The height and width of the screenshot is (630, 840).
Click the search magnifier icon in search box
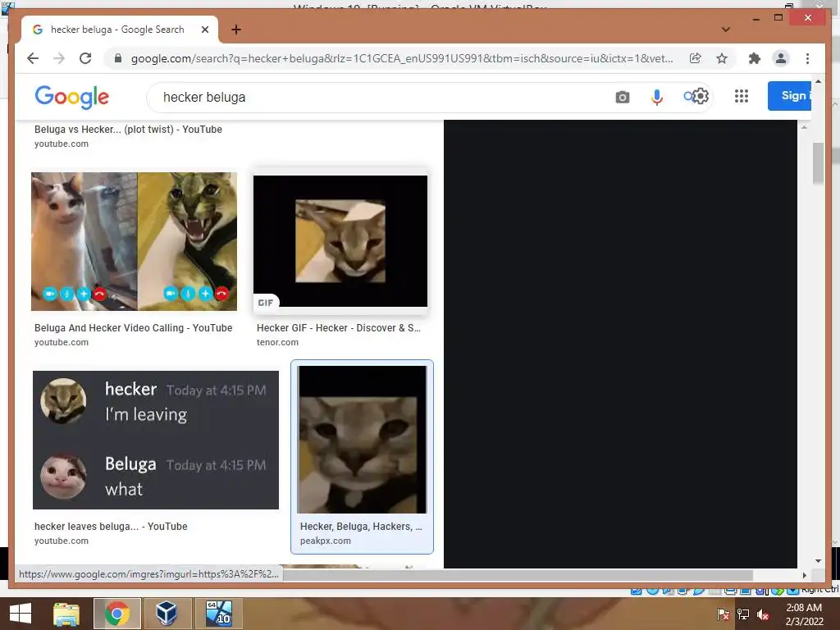[x=688, y=97]
